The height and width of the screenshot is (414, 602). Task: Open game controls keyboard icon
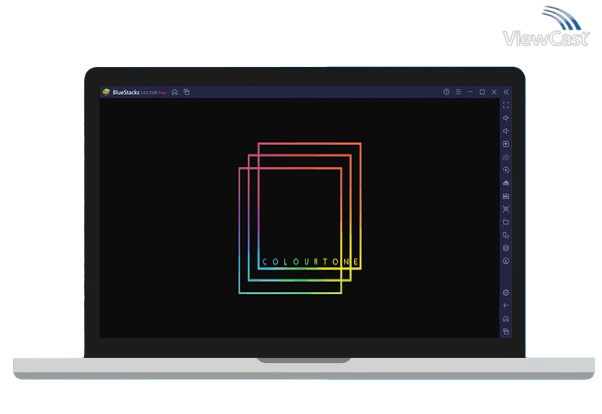point(506,157)
